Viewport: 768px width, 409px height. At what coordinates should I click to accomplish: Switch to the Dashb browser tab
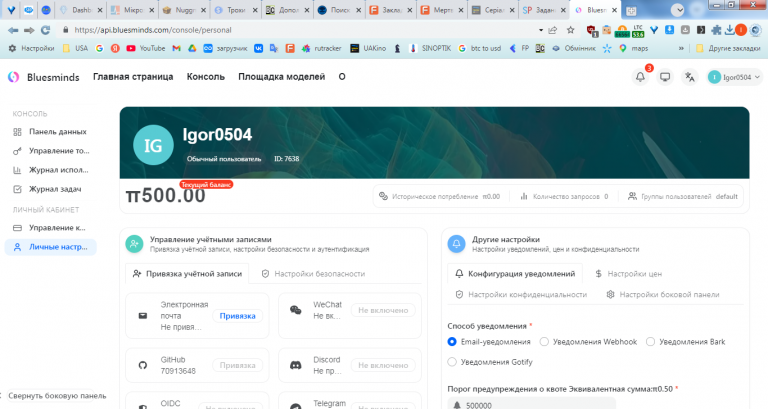81,10
